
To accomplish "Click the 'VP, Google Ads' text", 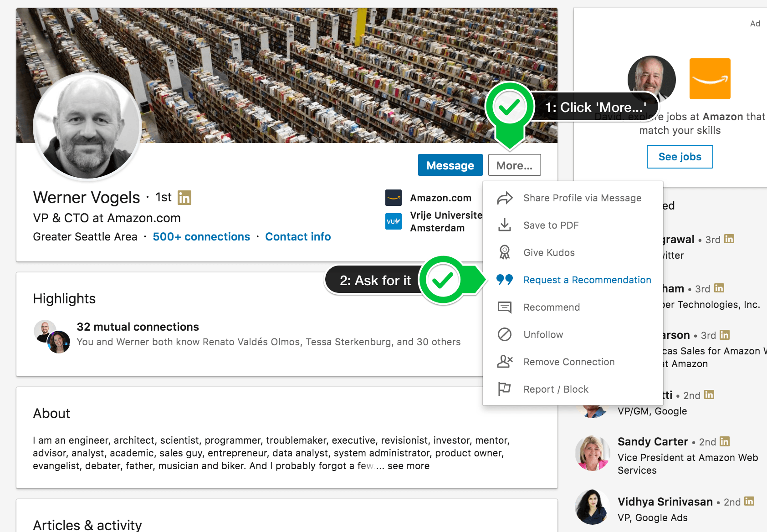I will [x=653, y=518].
